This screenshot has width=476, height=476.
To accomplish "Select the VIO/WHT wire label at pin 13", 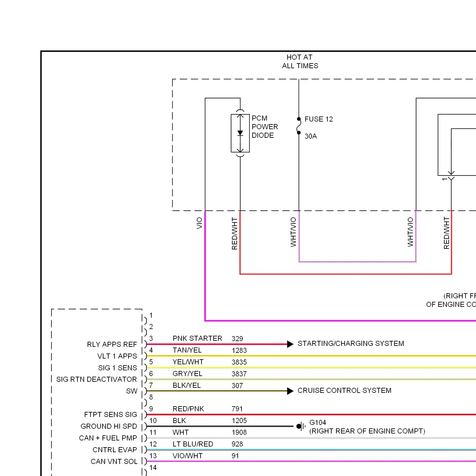I will 187,456.
